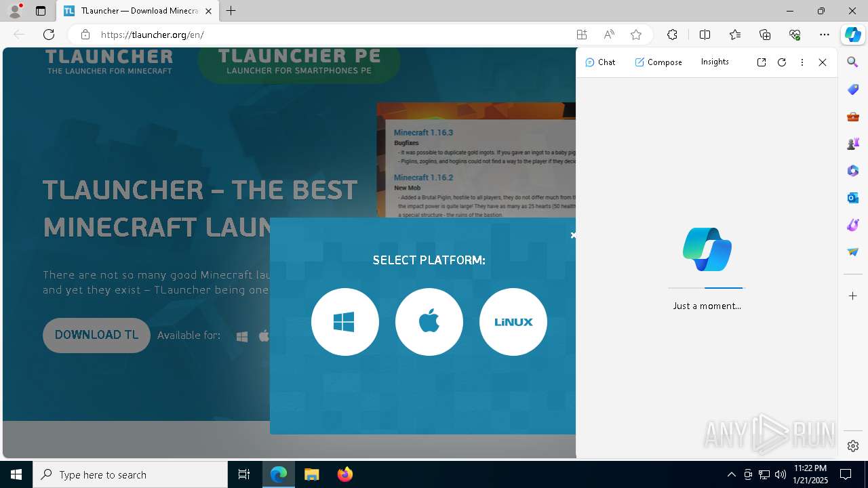Open Browser essentials heart icon
This screenshot has width=868, height=488.
pos(795,35)
